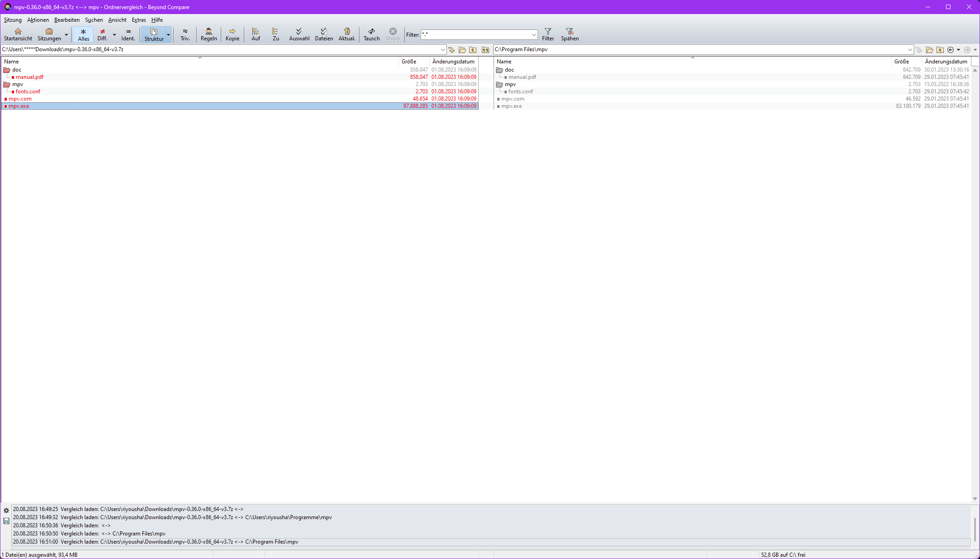980x559 pixels.
Task: Open the Startansicht home view
Action: (18, 34)
